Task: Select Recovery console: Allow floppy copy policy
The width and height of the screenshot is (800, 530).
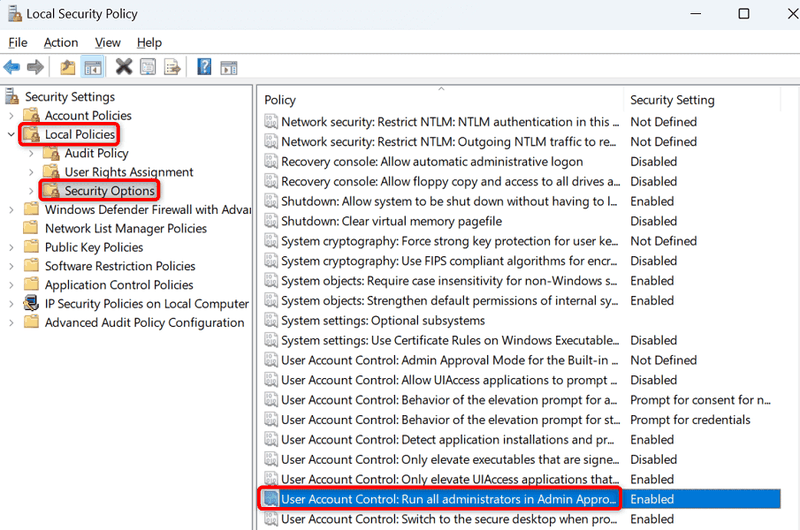Action: point(451,181)
